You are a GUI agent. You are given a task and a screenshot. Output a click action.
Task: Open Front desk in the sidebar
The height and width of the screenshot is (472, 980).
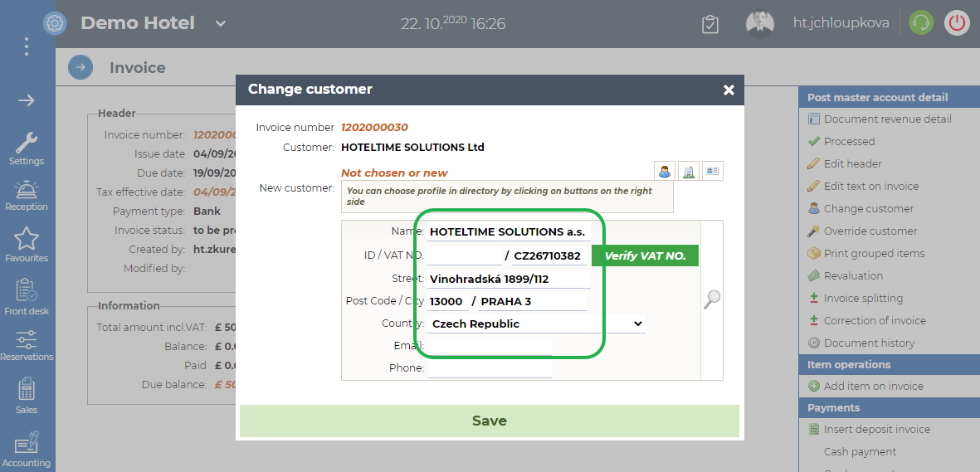(27, 297)
